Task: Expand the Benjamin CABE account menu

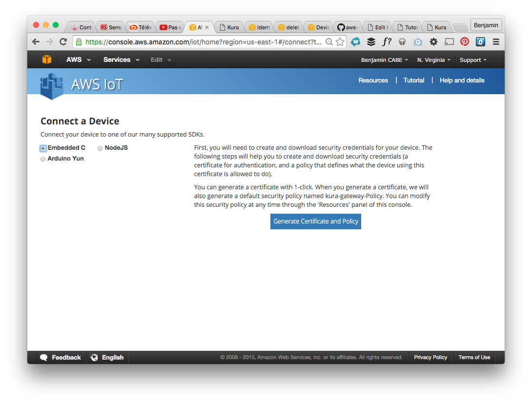Action: pos(384,60)
